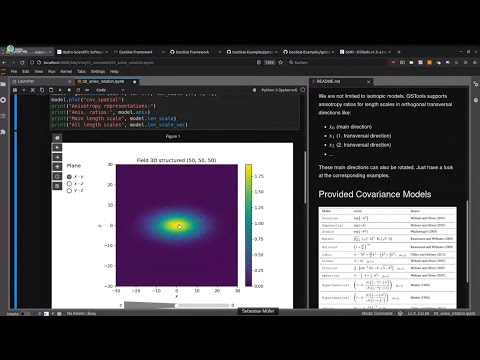Insert a cell below with plus icon

[x=24, y=90]
